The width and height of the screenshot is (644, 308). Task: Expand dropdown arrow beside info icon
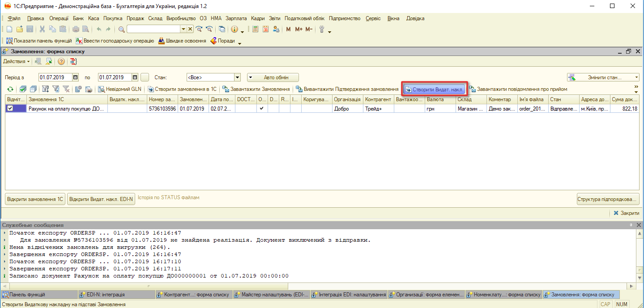click(242, 31)
